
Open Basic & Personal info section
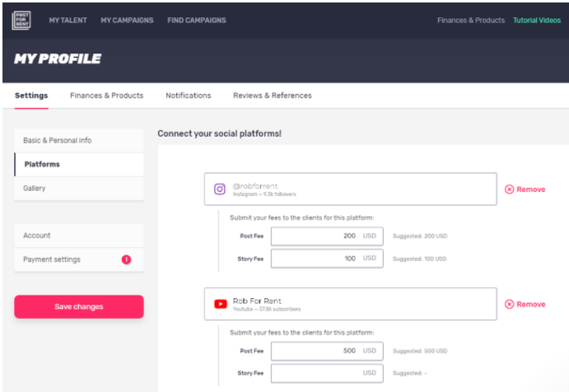79,141
